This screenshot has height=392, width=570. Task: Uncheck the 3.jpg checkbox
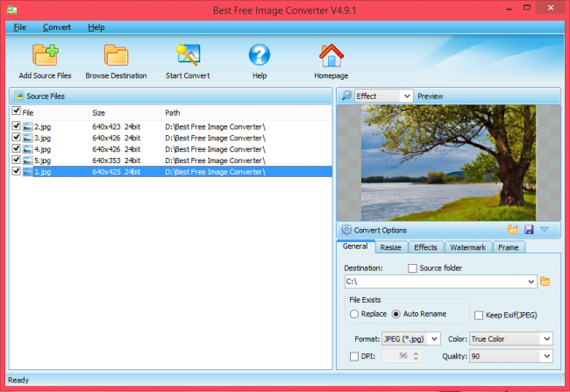tap(16, 137)
